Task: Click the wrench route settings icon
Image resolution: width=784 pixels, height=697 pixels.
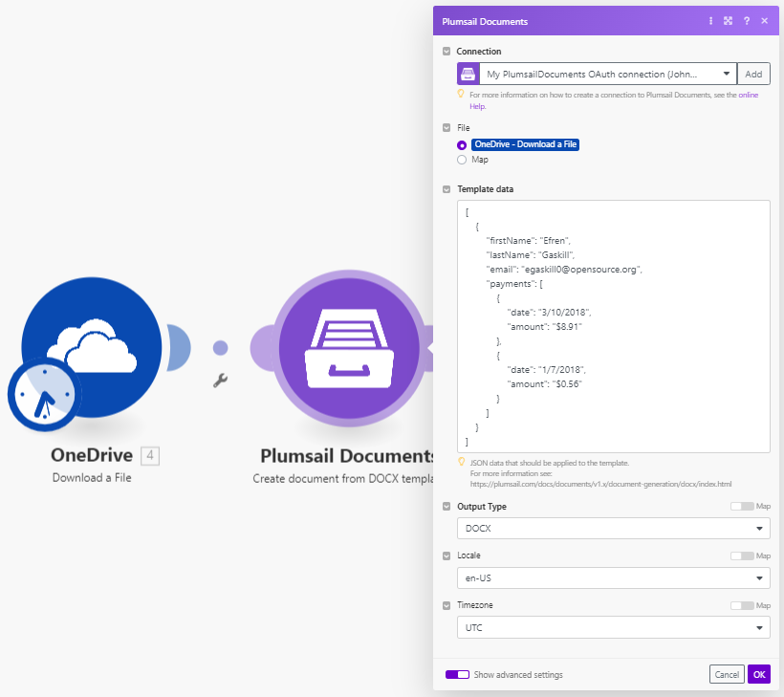Action: [220, 381]
